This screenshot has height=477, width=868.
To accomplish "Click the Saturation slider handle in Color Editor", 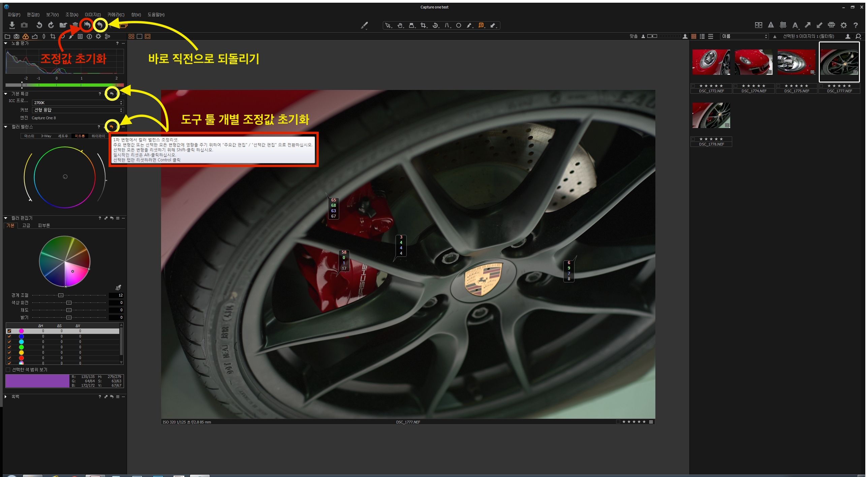I will coord(69,310).
